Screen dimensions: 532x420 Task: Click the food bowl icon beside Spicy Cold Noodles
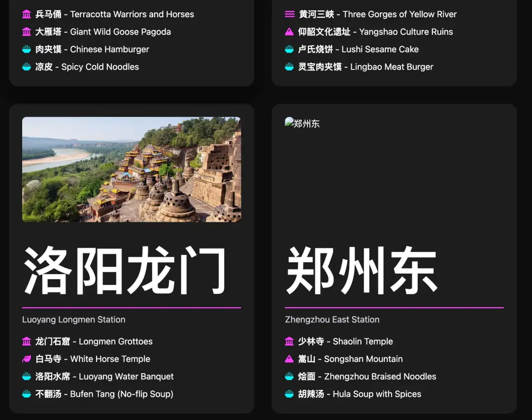[x=27, y=67]
